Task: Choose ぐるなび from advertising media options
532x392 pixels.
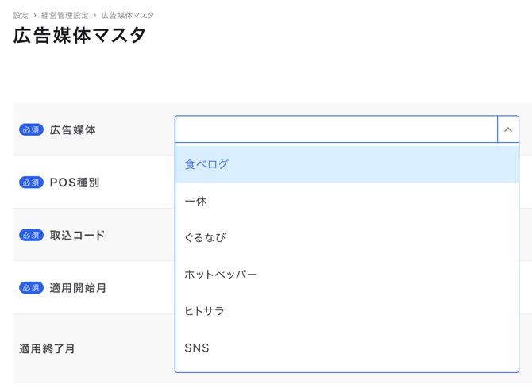Action: click(x=205, y=238)
